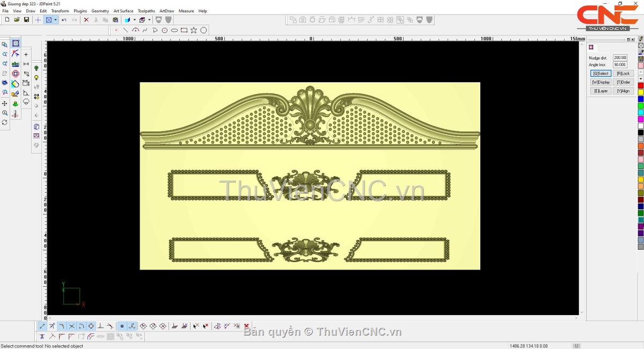Select the ellipse drawing tool
This screenshot has width=644, height=349.
(x=174, y=30)
